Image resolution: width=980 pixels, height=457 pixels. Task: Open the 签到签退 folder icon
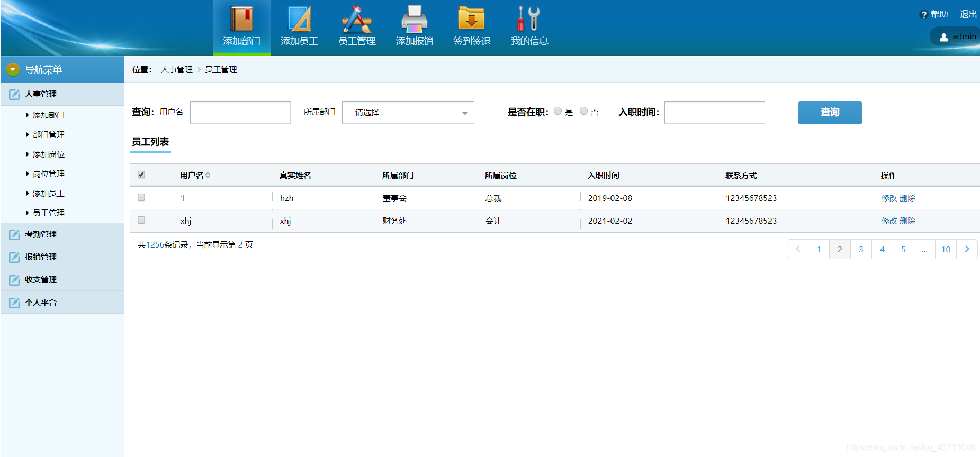click(472, 19)
